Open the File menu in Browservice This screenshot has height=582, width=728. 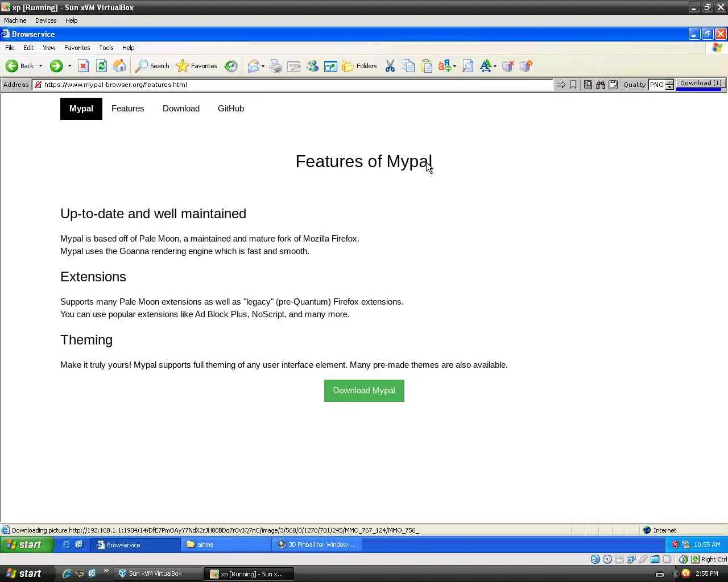point(10,48)
